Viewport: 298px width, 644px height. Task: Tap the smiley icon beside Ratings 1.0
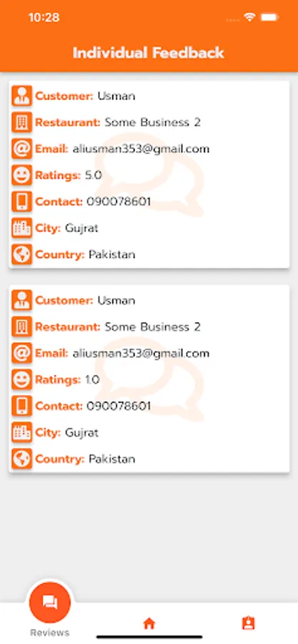click(21, 380)
